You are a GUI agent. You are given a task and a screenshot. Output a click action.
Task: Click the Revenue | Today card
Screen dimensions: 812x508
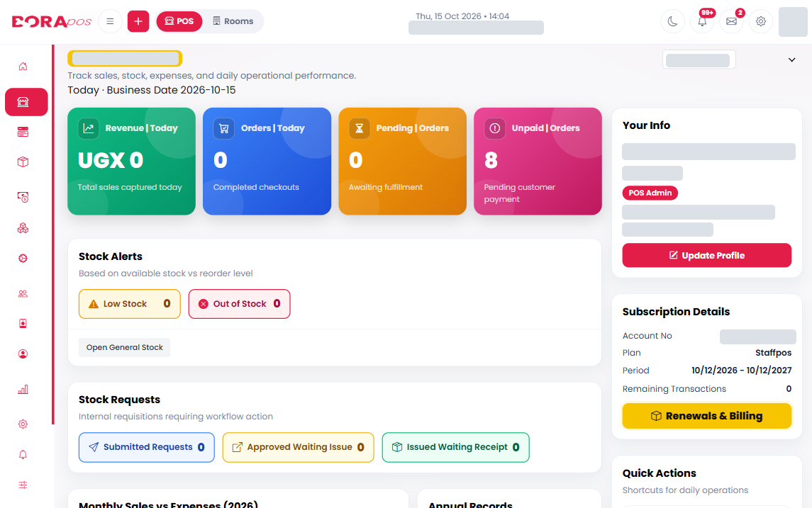coord(131,162)
